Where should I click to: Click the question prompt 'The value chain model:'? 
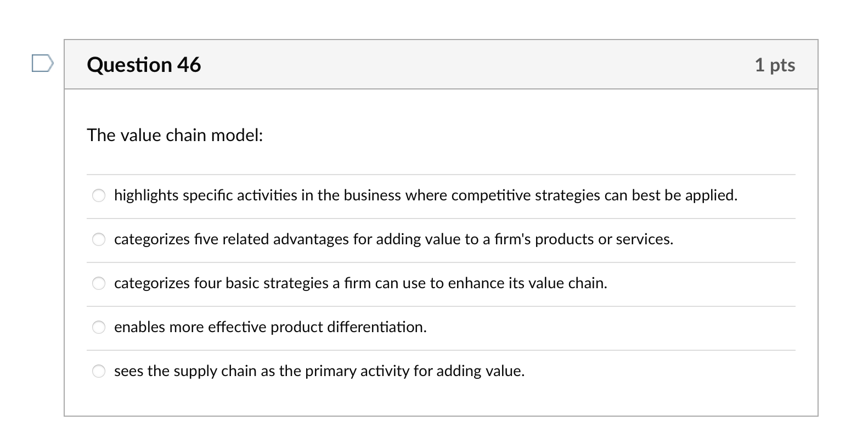click(x=175, y=135)
